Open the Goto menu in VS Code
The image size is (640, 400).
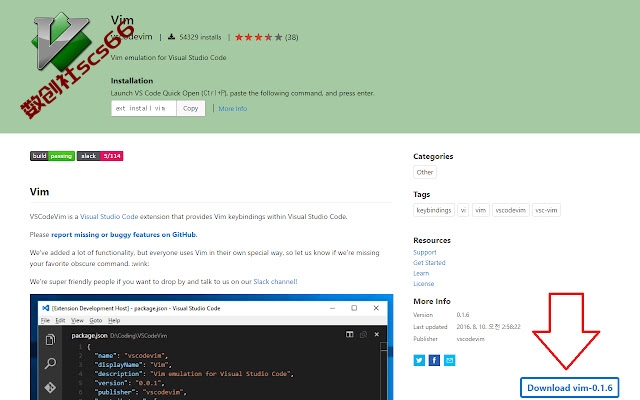tap(96, 320)
